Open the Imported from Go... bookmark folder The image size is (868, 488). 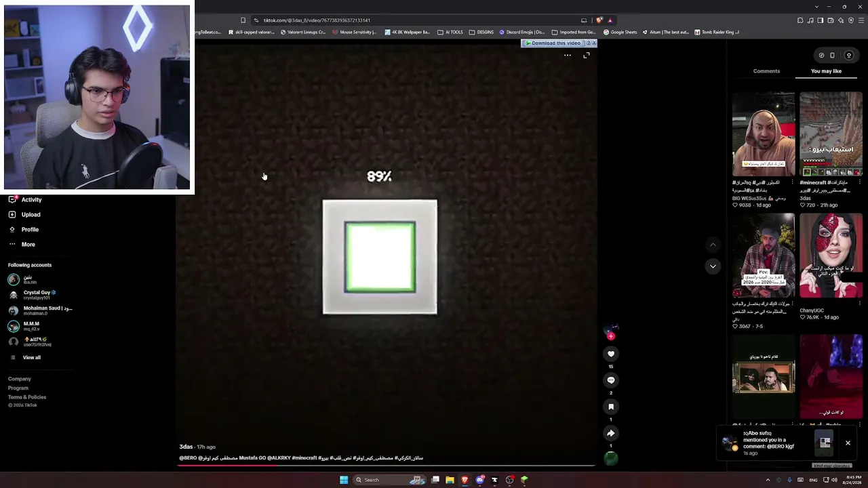pos(574,32)
